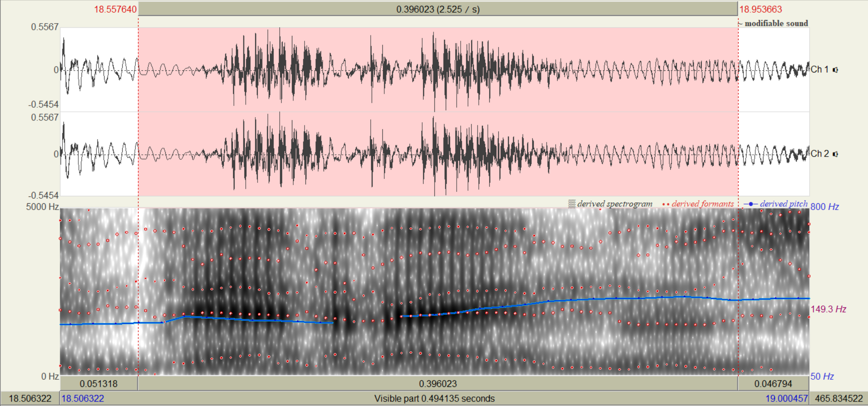Click the 18.506322 box at bottom-left corner
This screenshot has height=406, width=868.
point(30,399)
